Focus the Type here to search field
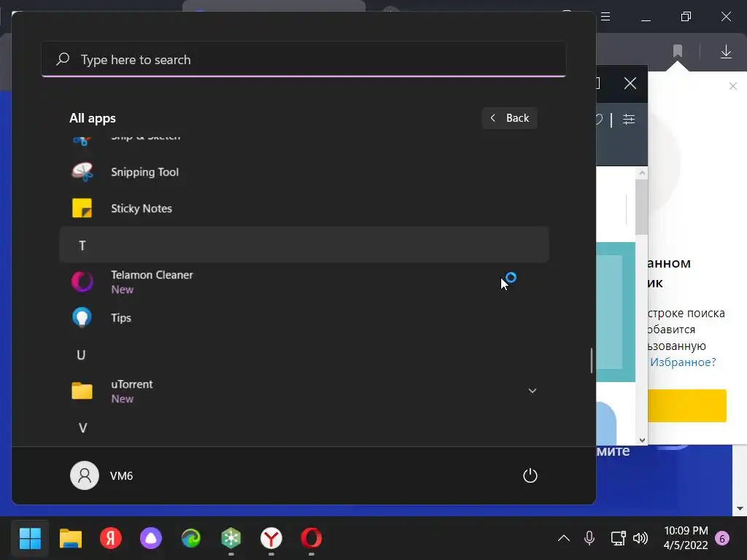The image size is (747, 560). 303,60
